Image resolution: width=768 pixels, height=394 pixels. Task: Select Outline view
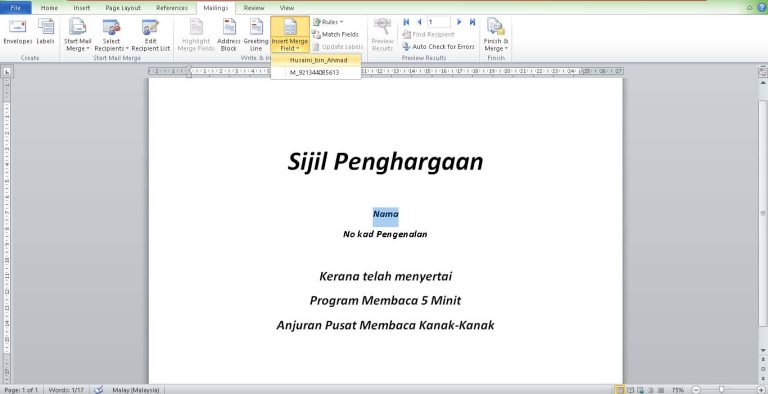tap(651, 390)
